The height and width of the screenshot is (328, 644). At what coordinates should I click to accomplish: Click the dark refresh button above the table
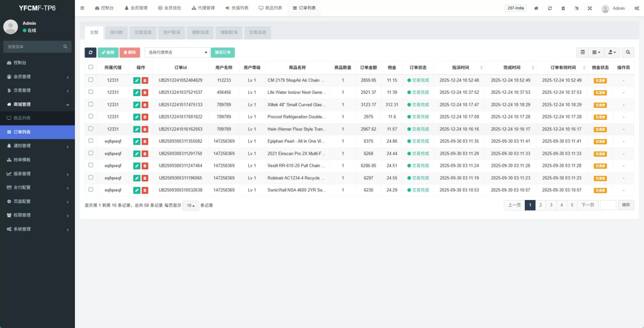click(x=91, y=52)
